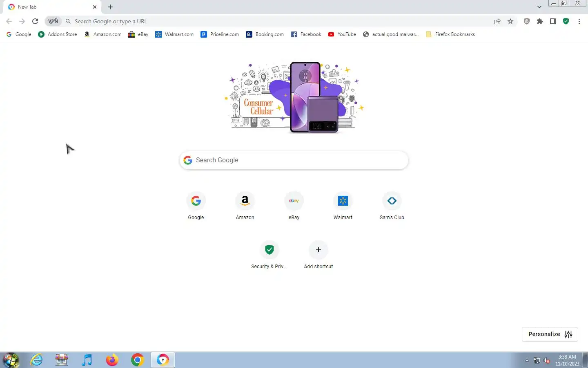Launch Internet Explorer from the taskbar
This screenshot has height=368, width=588.
(x=37, y=360)
